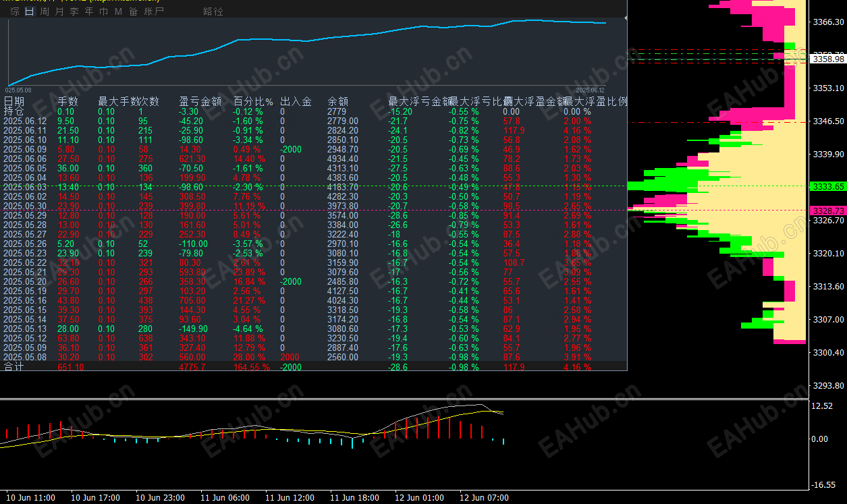Click withdrawal -2000 in 2025.06.09 row
The width and height of the screenshot is (847, 504).
tap(292, 149)
